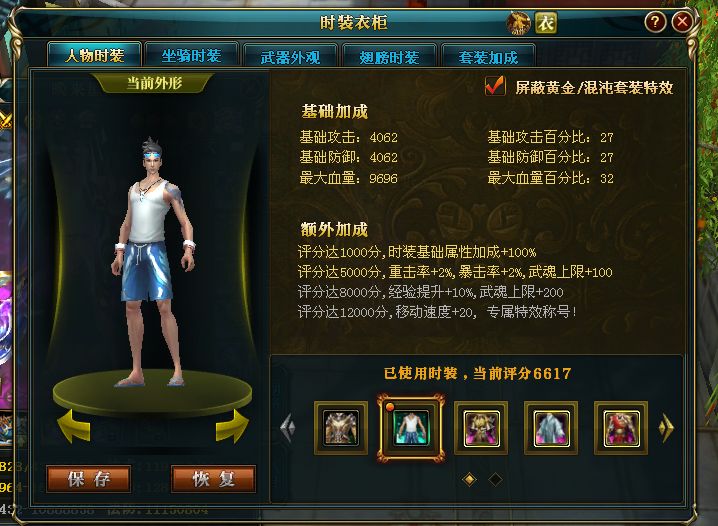Viewport: 718px width, 526px height.
Task: Go to first costume page dot
Action: pyautogui.click(x=469, y=479)
